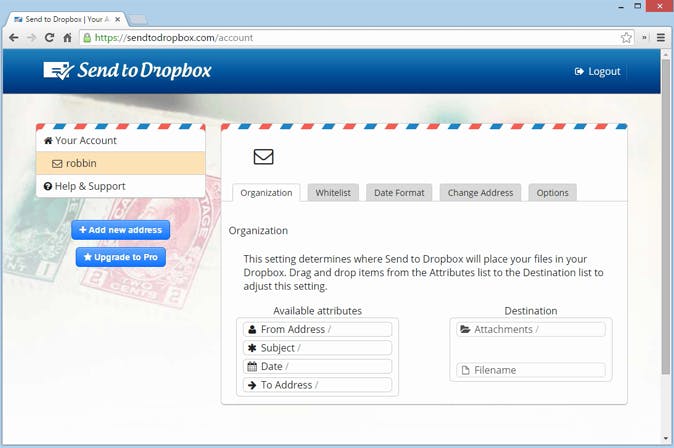This screenshot has width=674, height=448.
Task: Open the Change Address tab
Action: [x=480, y=193]
